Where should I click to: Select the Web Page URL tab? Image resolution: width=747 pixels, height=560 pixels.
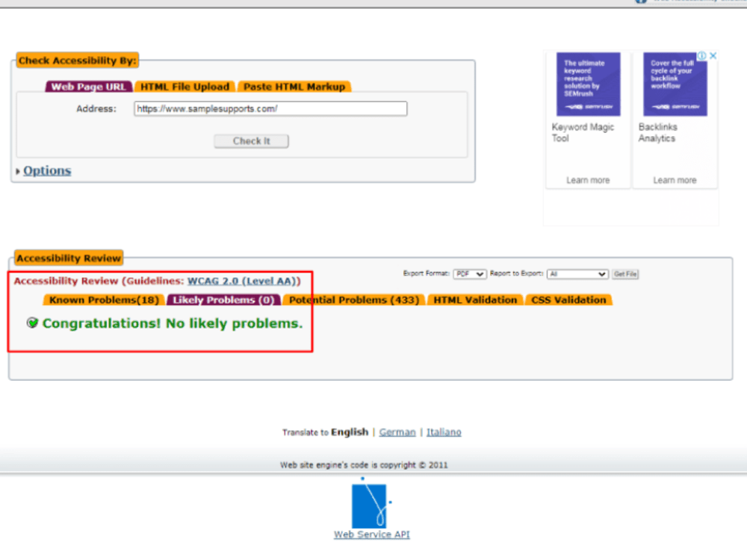click(89, 87)
